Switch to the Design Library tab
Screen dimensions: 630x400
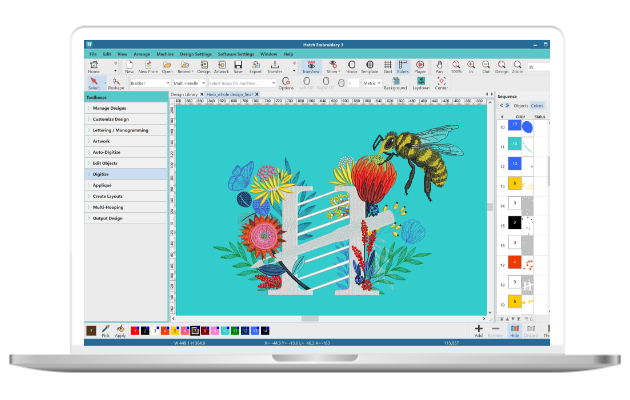[185, 94]
